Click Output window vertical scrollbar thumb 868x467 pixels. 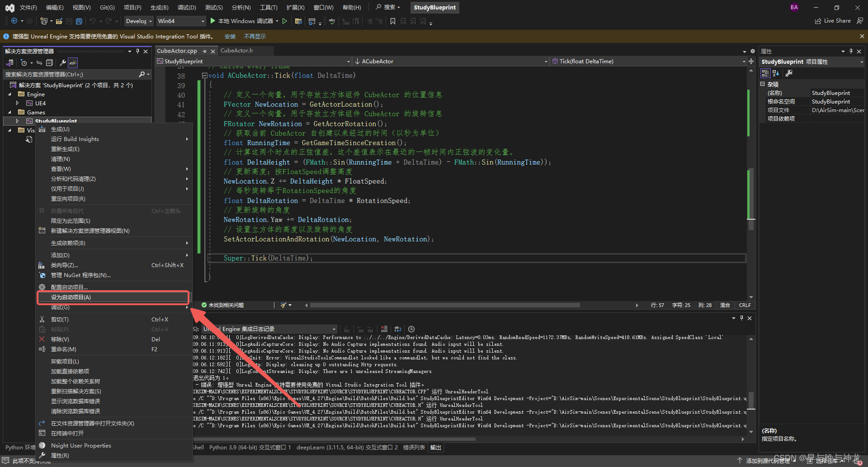pos(751,400)
